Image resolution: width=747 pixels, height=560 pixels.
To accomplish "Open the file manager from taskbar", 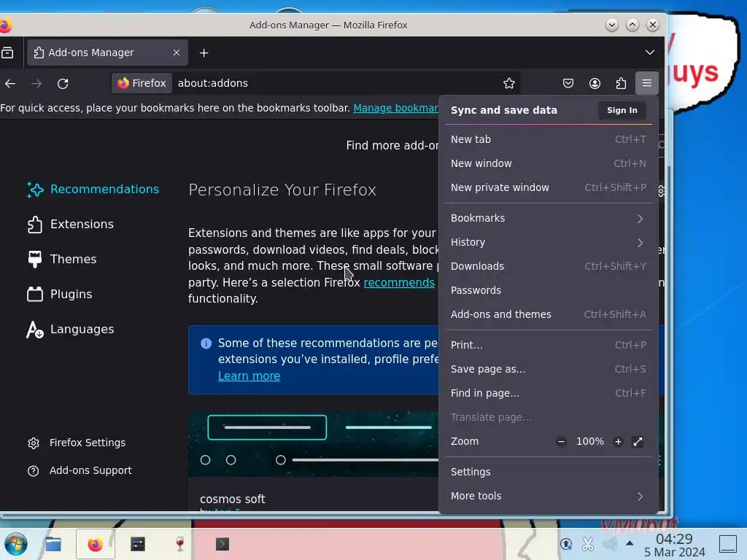I will pos(53,544).
